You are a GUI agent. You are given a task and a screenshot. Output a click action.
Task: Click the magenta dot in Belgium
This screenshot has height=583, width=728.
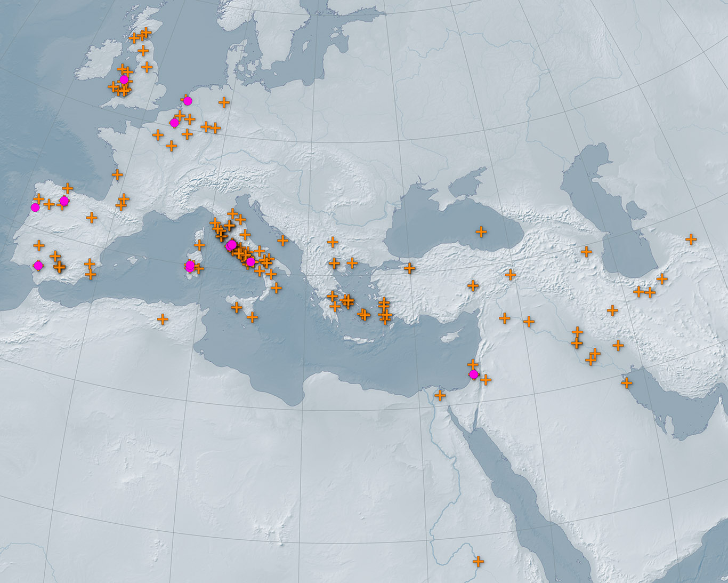174,123
